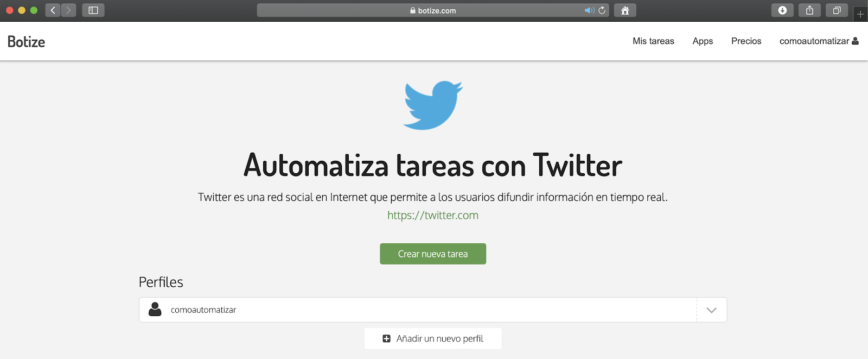The image size is (868, 359).
Task: Click the person icon beside comoautomatizar profile
Action: [155, 310]
